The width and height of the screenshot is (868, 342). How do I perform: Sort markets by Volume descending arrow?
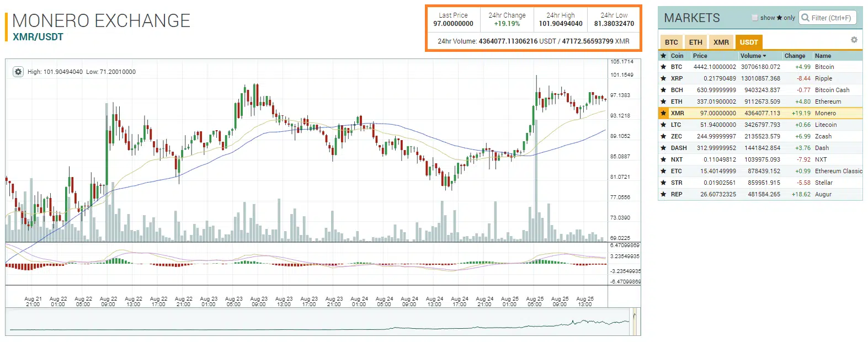click(x=764, y=56)
